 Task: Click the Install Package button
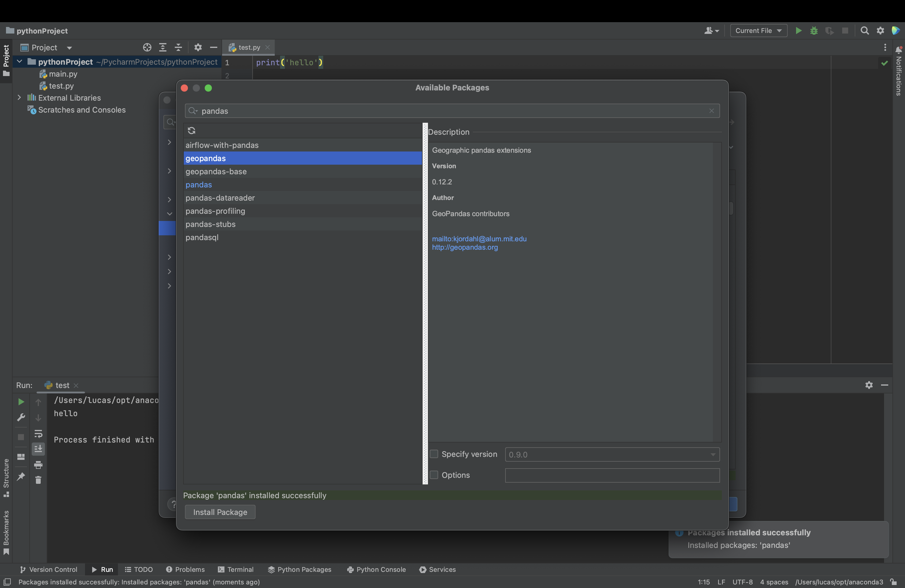[x=220, y=512]
